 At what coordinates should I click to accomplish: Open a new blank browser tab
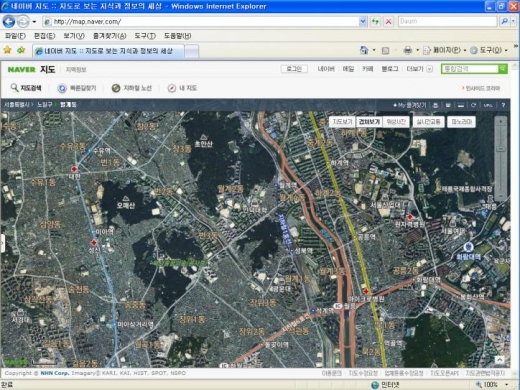191,51
